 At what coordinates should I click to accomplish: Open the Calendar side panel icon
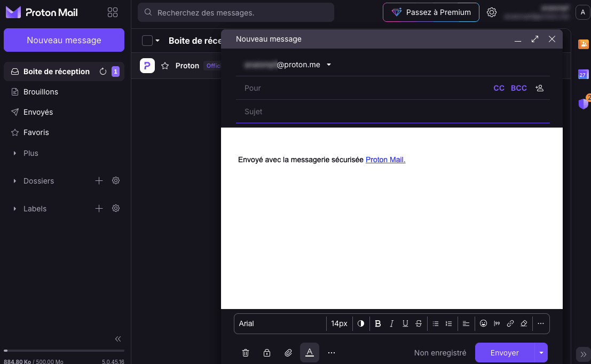point(583,74)
